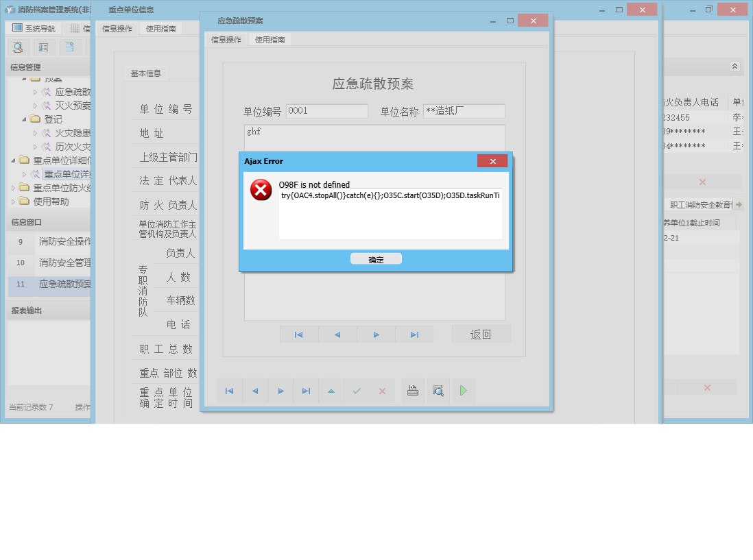Run the report using the green play icon
This screenshot has height=560, width=753.
pos(463,391)
